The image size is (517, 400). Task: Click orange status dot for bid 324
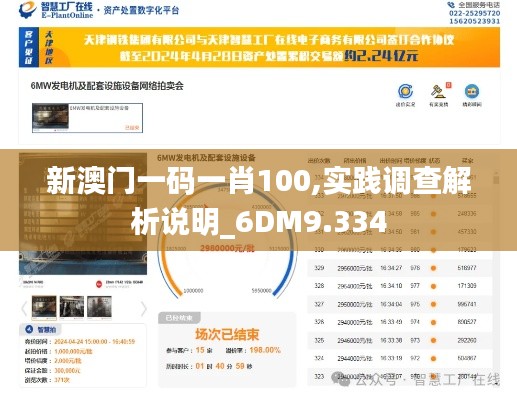click(433, 359)
